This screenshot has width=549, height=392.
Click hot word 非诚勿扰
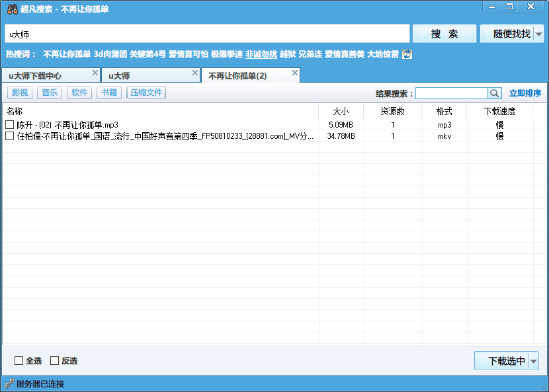pos(261,54)
